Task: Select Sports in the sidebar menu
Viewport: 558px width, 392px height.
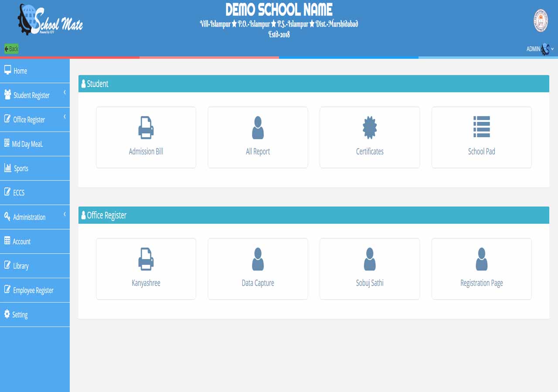Action: tap(21, 169)
